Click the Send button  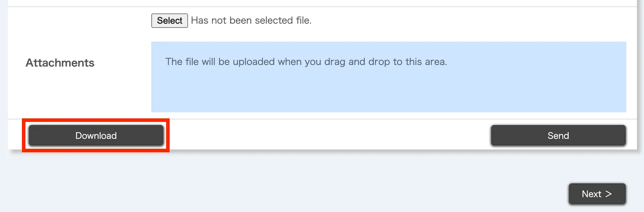coord(558,135)
